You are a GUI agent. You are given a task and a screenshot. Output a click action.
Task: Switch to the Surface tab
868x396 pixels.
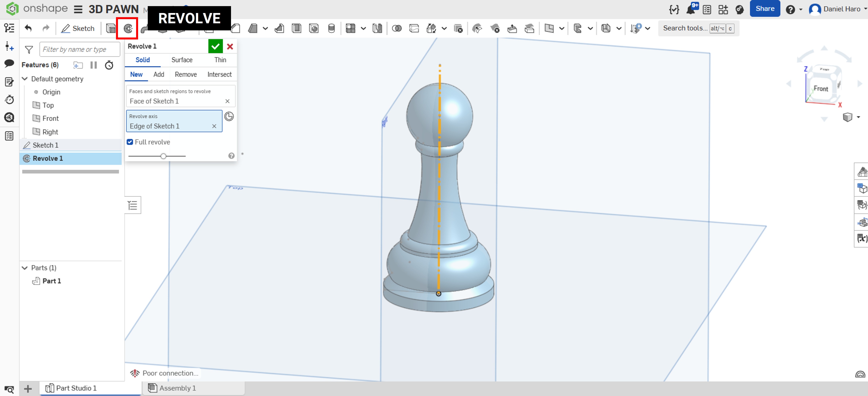(x=182, y=60)
